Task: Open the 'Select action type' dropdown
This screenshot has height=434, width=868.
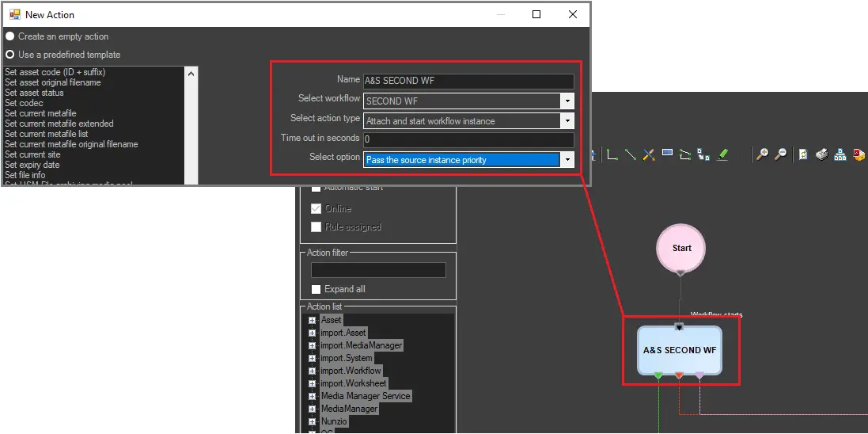Action: 567,121
